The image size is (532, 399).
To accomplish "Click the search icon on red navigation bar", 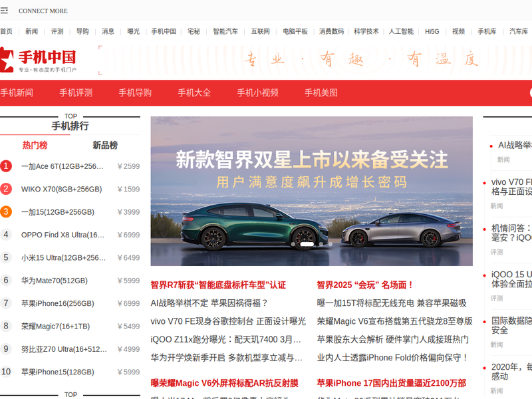I will (529, 92).
